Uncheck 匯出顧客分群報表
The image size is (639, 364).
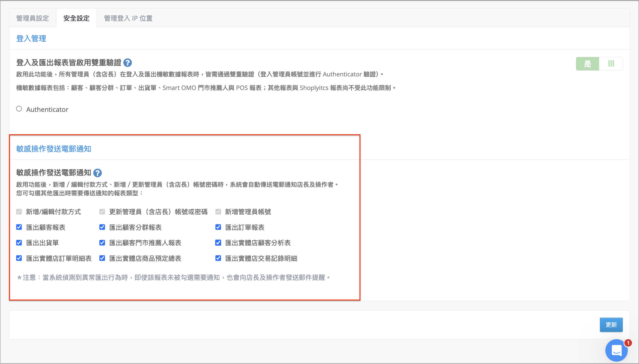click(x=102, y=227)
